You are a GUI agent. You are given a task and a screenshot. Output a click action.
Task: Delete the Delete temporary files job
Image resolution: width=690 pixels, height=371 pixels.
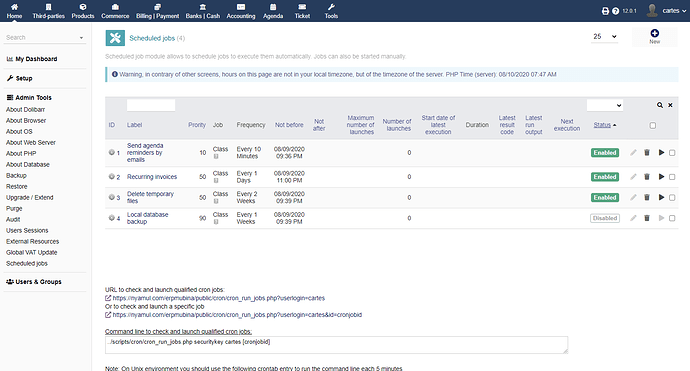(x=647, y=198)
